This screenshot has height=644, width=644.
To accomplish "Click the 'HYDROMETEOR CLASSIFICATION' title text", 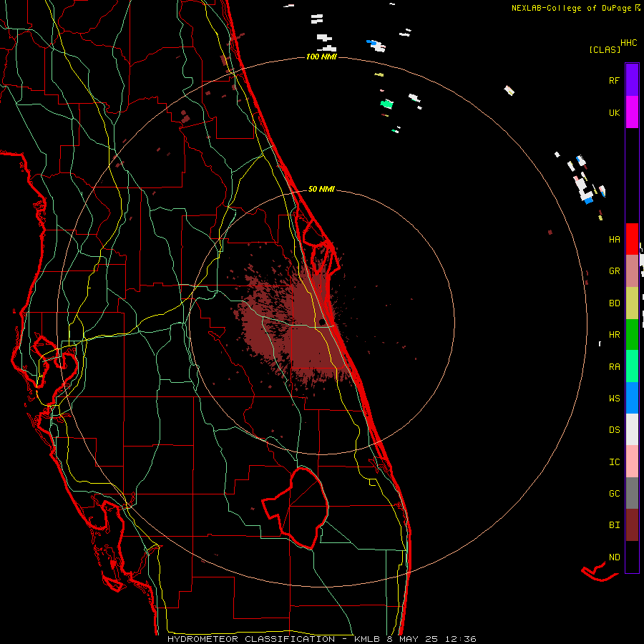I will 251,639.
